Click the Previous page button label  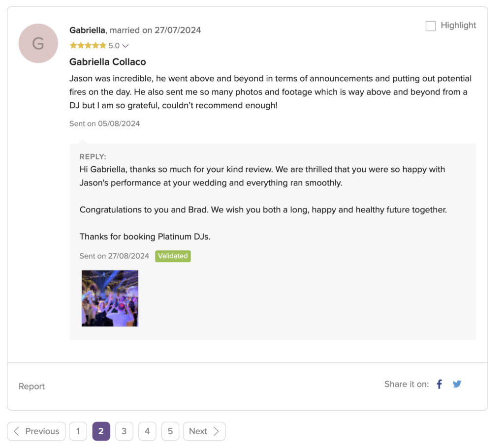click(x=42, y=431)
